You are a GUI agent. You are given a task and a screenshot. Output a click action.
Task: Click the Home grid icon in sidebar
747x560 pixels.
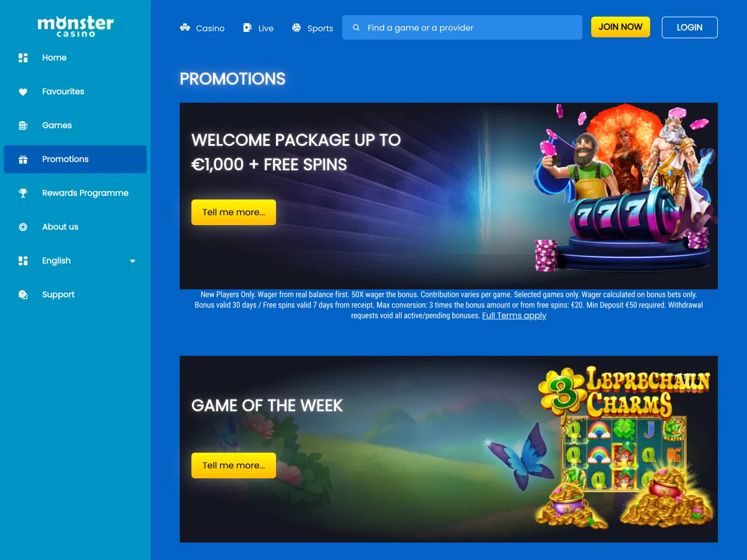pos(23,58)
